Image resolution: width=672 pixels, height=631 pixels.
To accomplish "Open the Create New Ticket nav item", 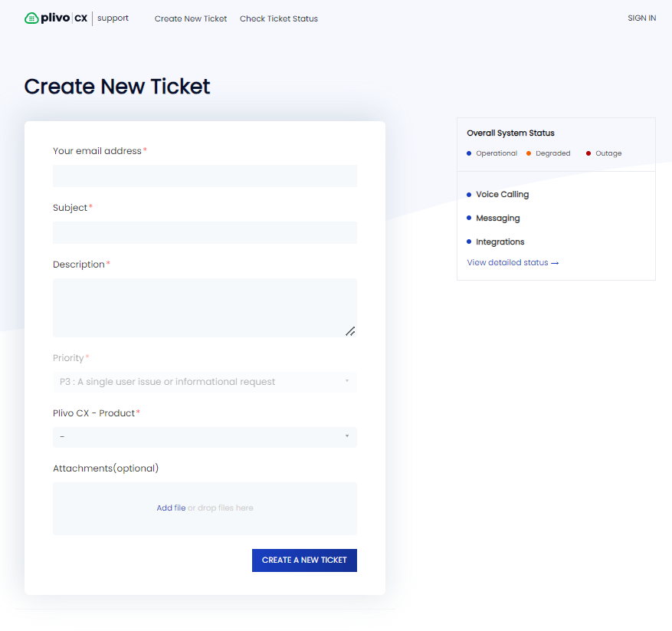I will click(191, 18).
